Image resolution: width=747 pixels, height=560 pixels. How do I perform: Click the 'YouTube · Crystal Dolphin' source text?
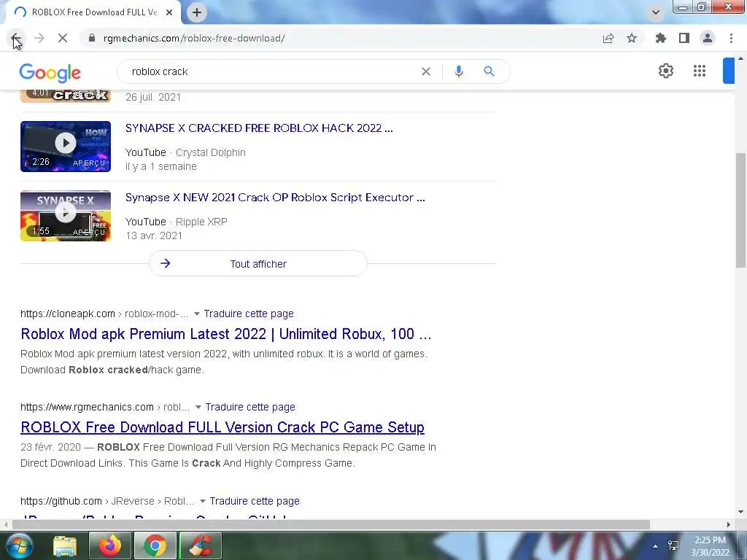coord(185,152)
